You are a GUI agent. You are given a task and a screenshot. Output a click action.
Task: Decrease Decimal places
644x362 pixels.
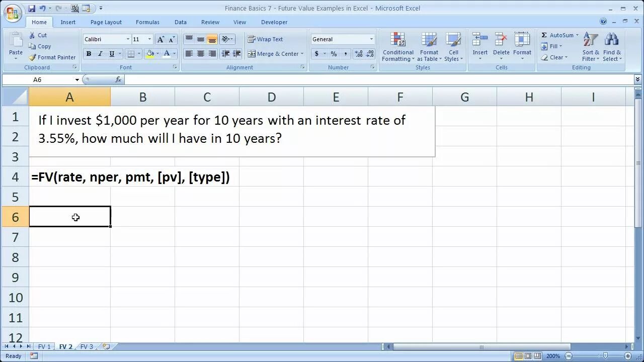[x=371, y=54]
